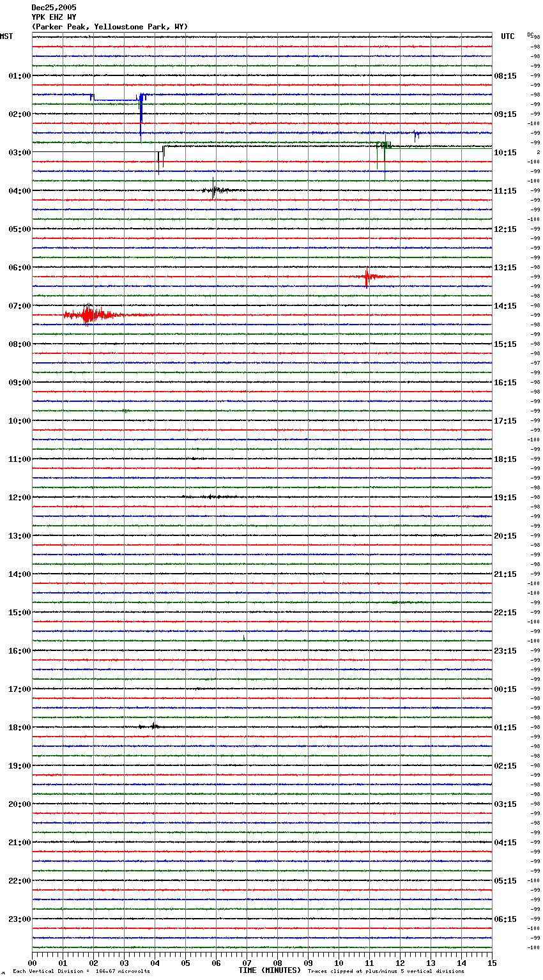
Task: Click the 11:15 UTC time label
Action: click(505, 191)
